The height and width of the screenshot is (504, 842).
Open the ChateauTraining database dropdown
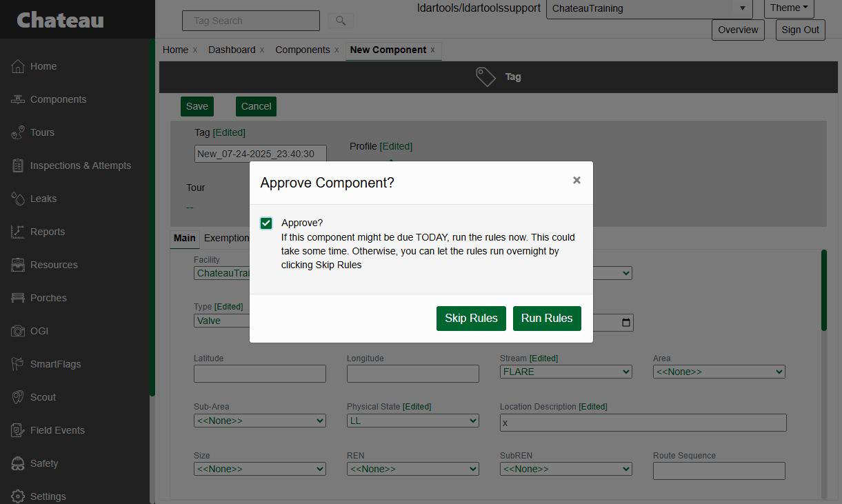pos(649,8)
